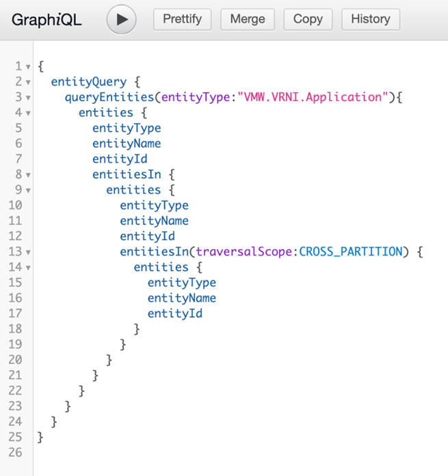Click the entityType argument on line 3
448x476 pixels.
tap(195, 97)
